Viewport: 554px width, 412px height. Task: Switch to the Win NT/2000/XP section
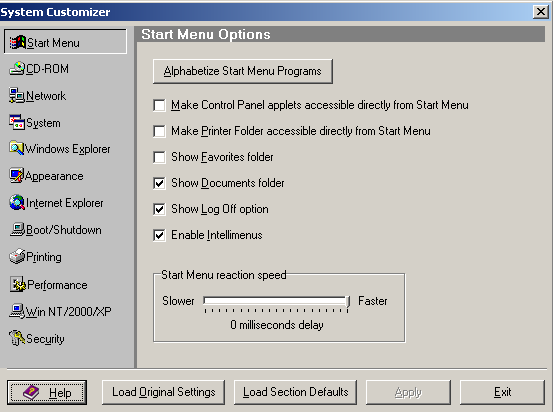click(60, 311)
